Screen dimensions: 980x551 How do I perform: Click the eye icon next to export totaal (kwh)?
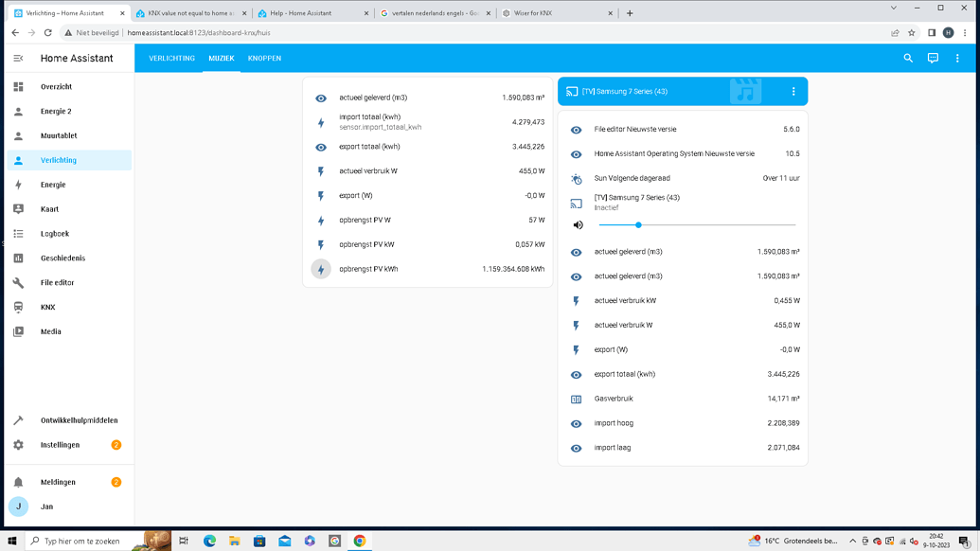click(x=576, y=374)
